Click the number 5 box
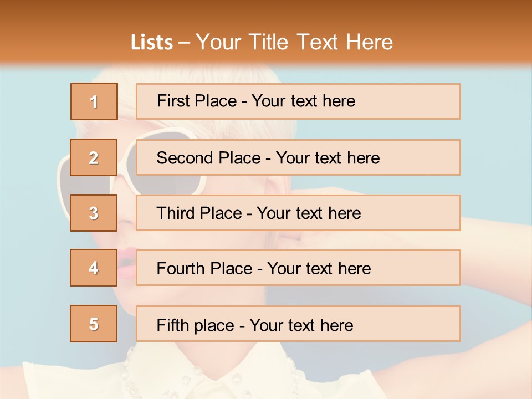This screenshot has width=532, height=399. coord(94,324)
